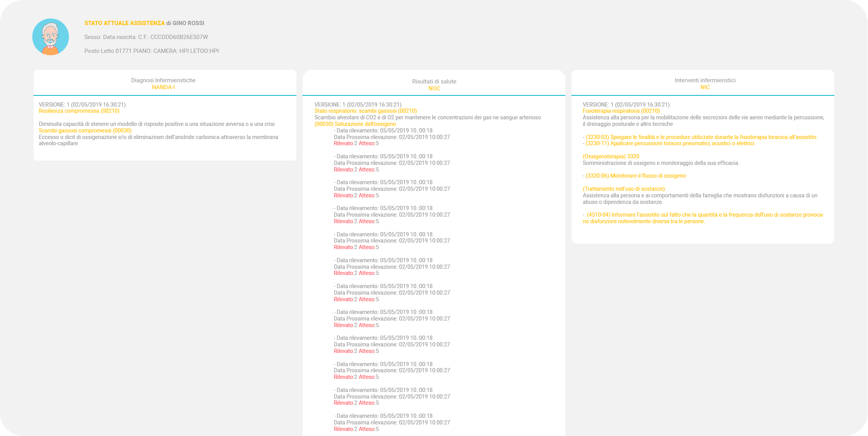Click the patient avatar of Gino Rossi
The image size is (868, 436).
click(51, 37)
